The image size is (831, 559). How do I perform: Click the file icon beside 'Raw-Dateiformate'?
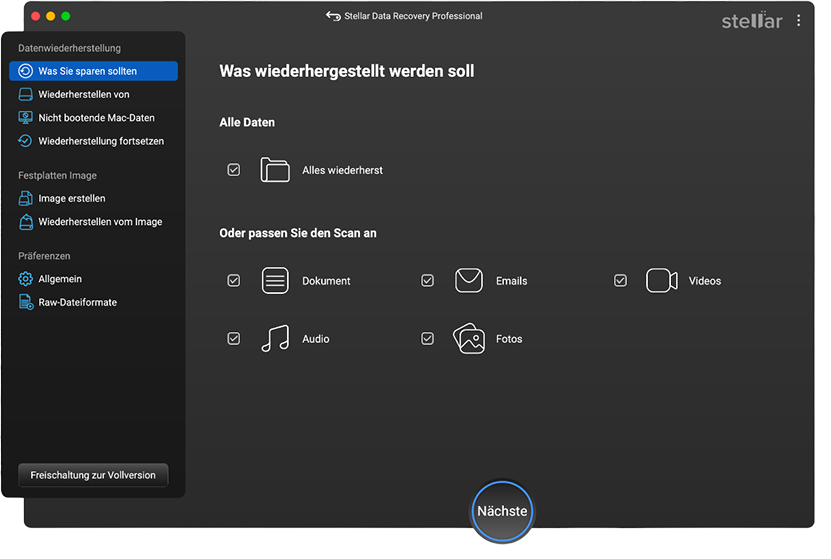(25, 302)
